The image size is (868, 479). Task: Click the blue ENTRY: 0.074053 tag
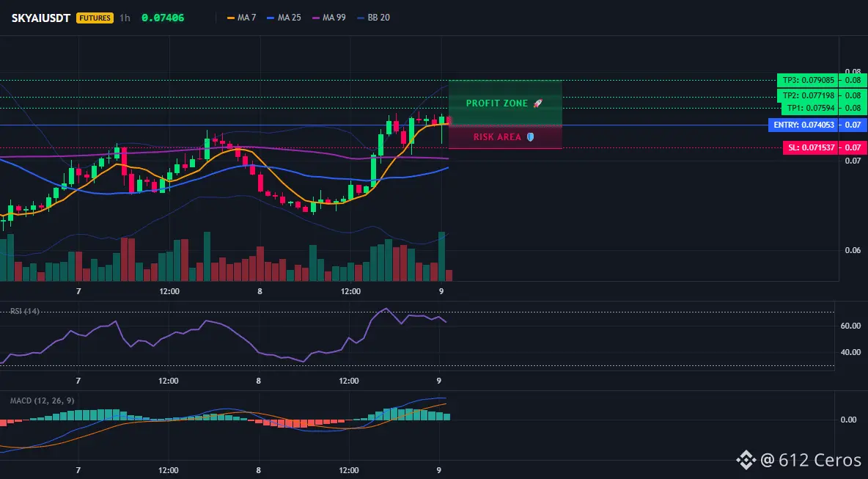(803, 125)
